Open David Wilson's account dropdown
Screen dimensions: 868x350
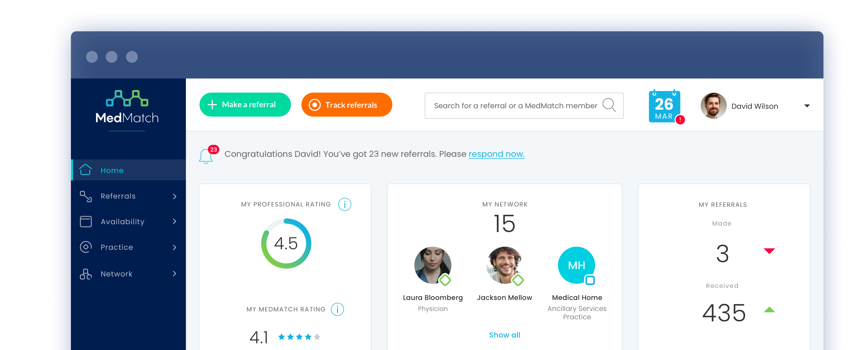point(807,106)
